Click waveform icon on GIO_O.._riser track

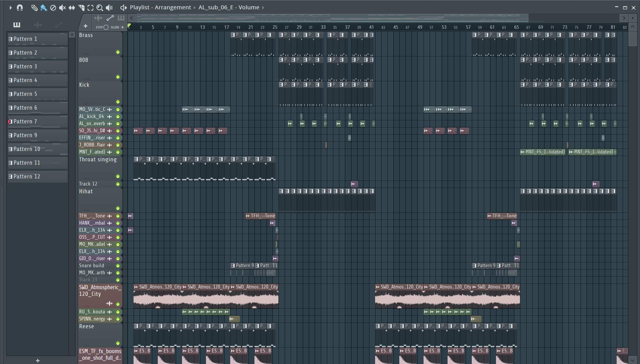tap(109, 259)
